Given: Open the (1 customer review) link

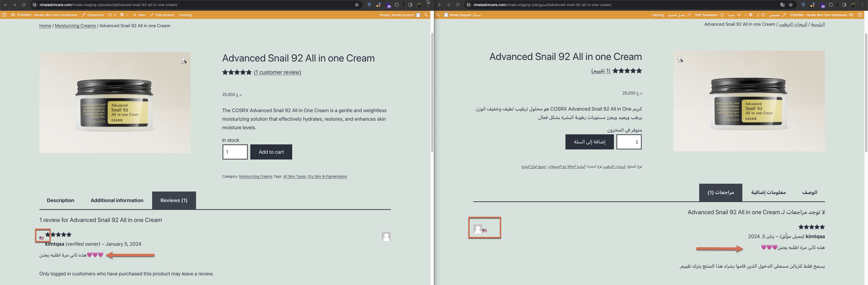Looking at the screenshot, I should click(277, 72).
